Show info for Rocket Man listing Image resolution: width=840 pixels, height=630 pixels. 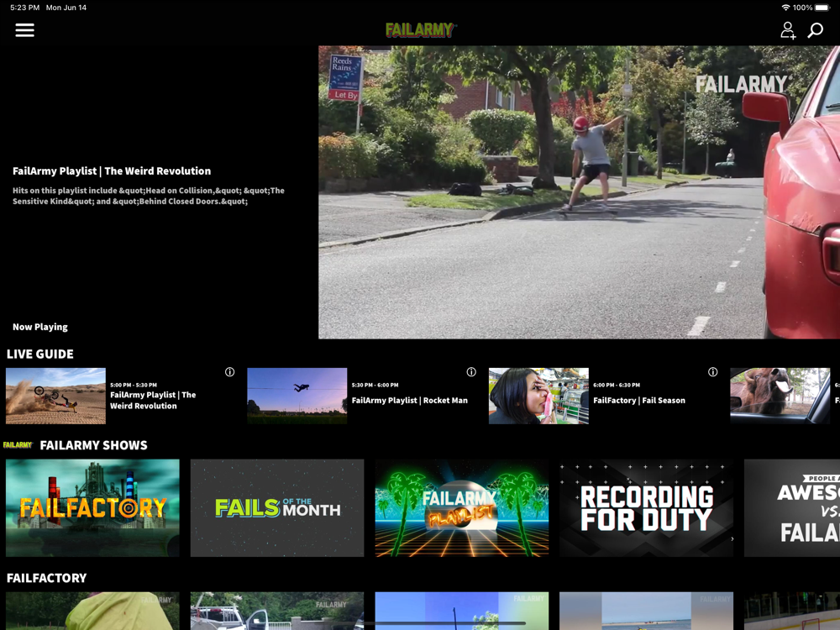coord(471,372)
